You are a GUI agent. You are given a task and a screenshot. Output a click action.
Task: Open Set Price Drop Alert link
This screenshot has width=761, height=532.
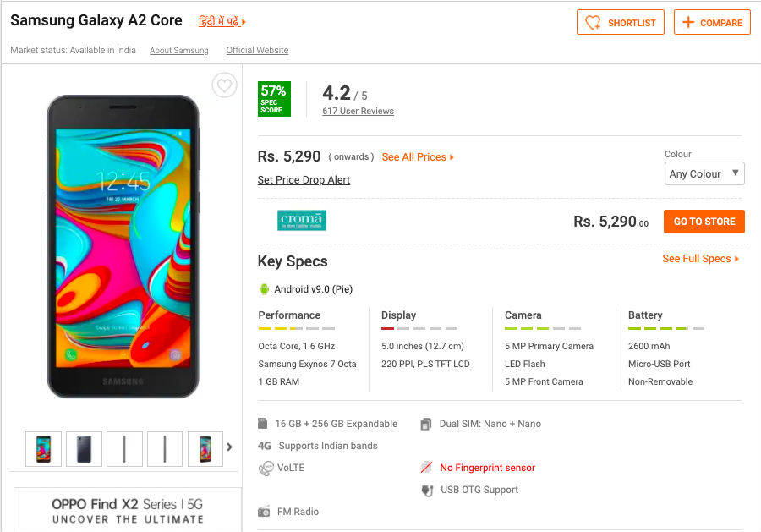pyautogui.click(x=304, y=180)
